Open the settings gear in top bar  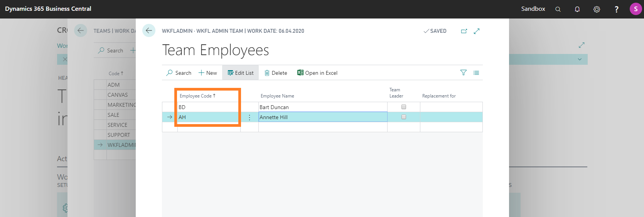597,9
